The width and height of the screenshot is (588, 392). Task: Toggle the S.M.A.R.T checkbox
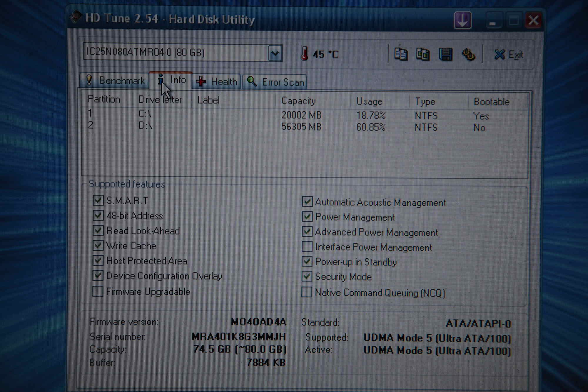pos(98,200)
